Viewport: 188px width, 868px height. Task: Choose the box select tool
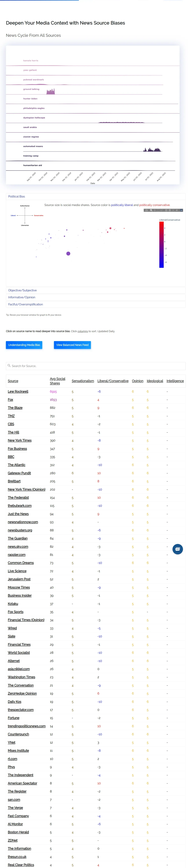tap(158, 210)
